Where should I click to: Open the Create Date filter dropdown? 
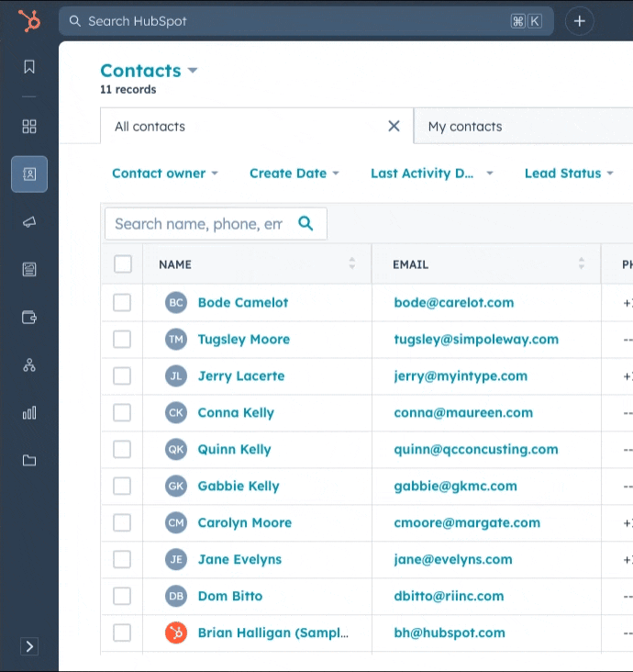pos(294,174)
